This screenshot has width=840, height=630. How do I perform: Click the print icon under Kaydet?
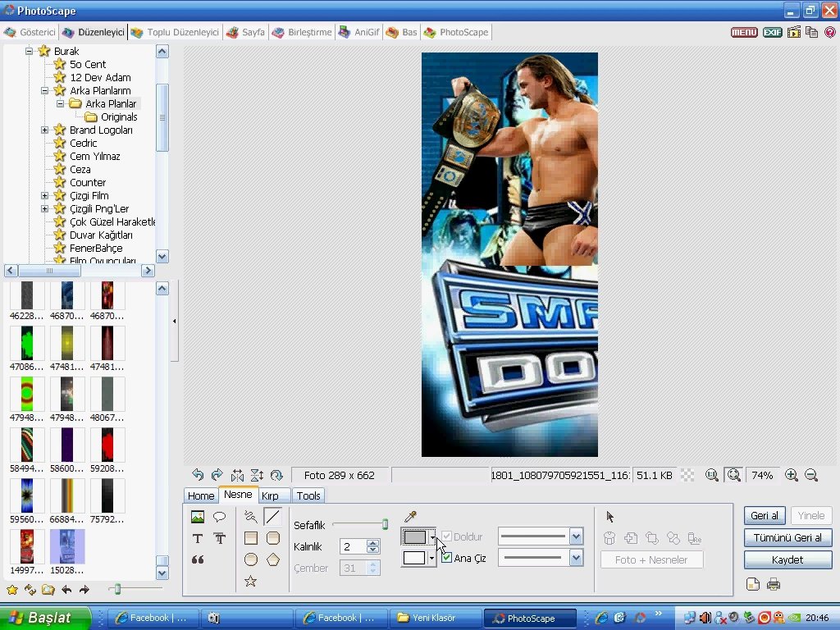coord(773,584)
